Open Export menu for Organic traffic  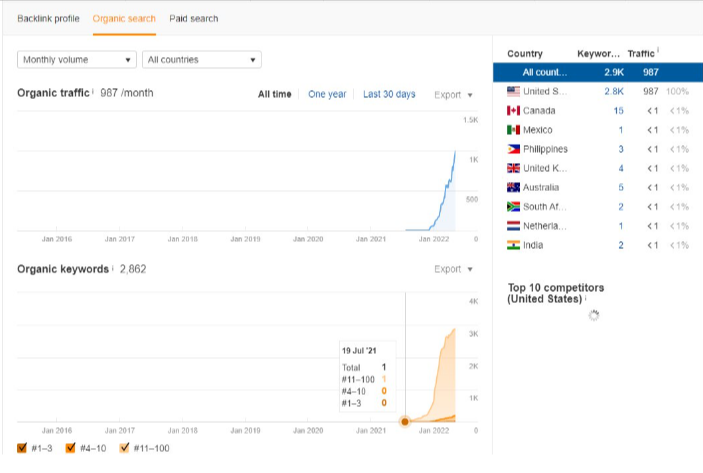(453, 95)
